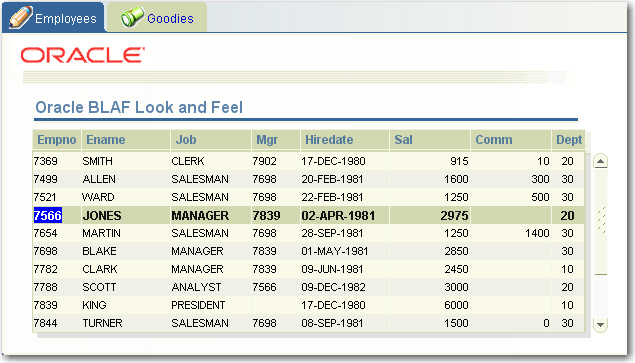Sort by the Ename column header
Screen dimensions: 635x363
click(x=126, y=140)
